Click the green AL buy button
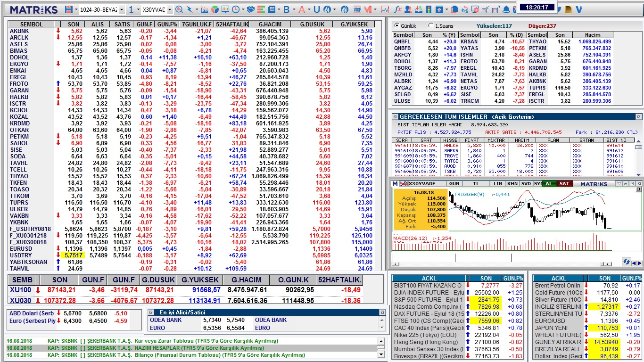The height and width of the screenshot is (362, 644). 549,184
